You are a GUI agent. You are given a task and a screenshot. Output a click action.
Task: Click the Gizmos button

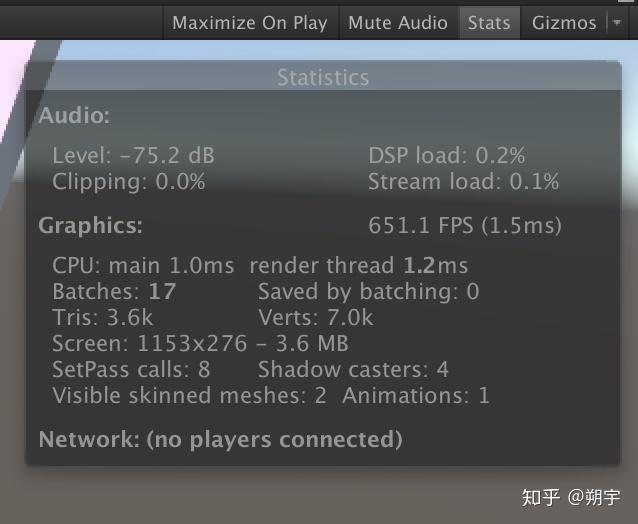pos(564,23)
